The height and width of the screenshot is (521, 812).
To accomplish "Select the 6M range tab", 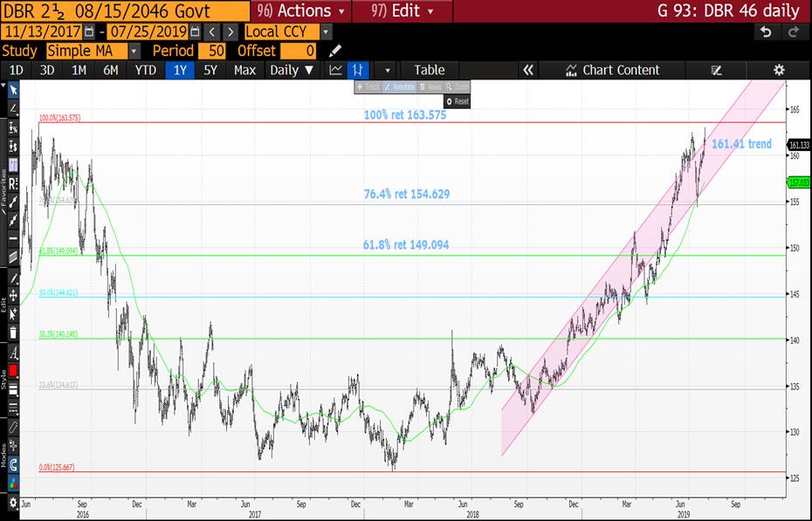I will coord(111,70).
